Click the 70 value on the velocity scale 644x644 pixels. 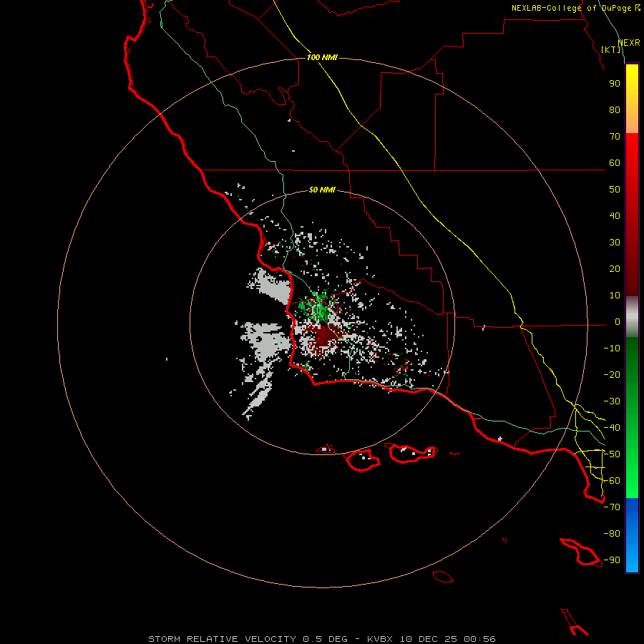click(x=615, y=137)
